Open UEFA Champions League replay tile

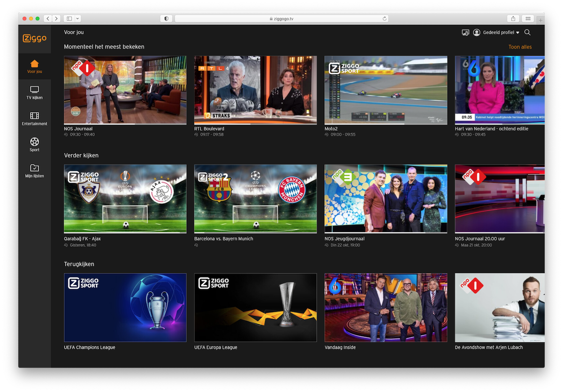[x=125, y=308]
